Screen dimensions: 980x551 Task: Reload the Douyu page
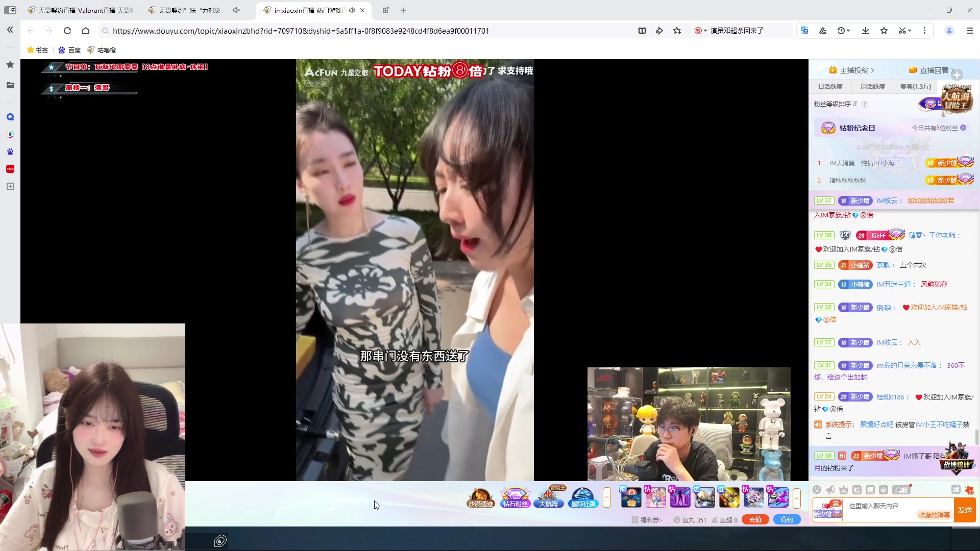click(x=67, y=31)
